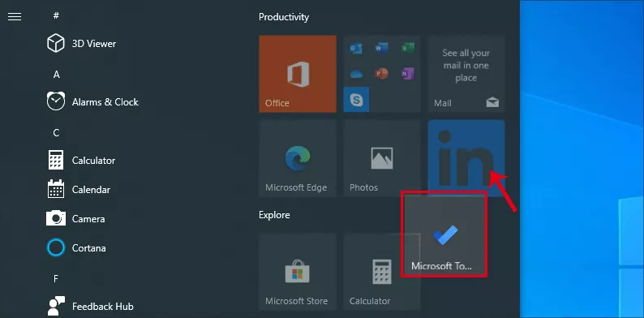The width and height of the screenshot is (644, 318).
Task: Click the 'C' letter header
Action: point(56,133)
